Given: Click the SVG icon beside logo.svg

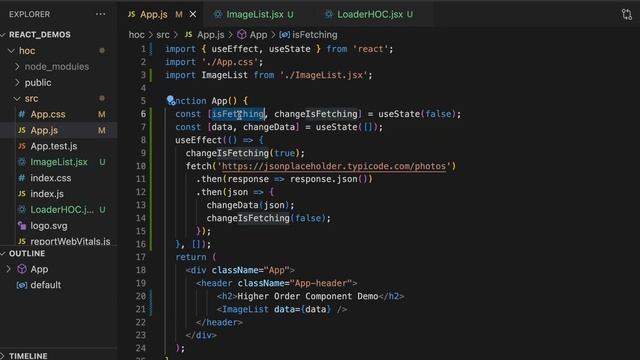Looking at the screenshot, I should (x=22, y=226).
